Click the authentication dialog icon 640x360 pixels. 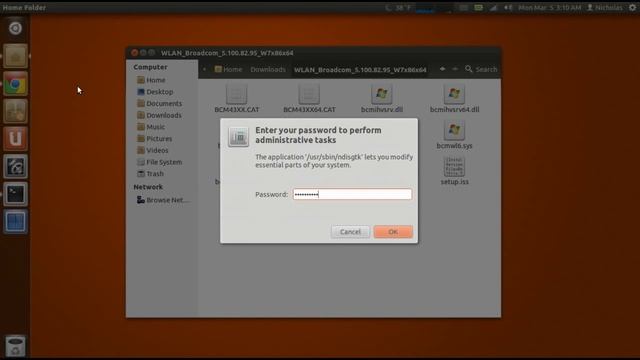[238, 137]
